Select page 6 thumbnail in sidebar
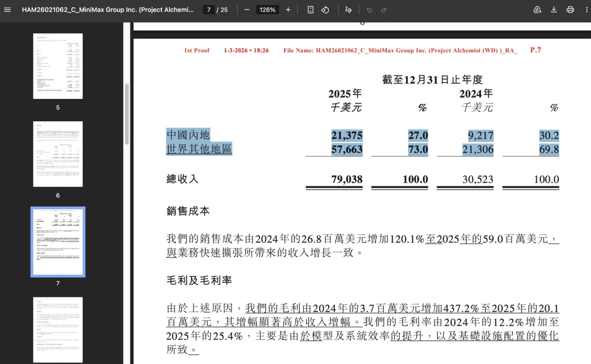 point(58,153)
